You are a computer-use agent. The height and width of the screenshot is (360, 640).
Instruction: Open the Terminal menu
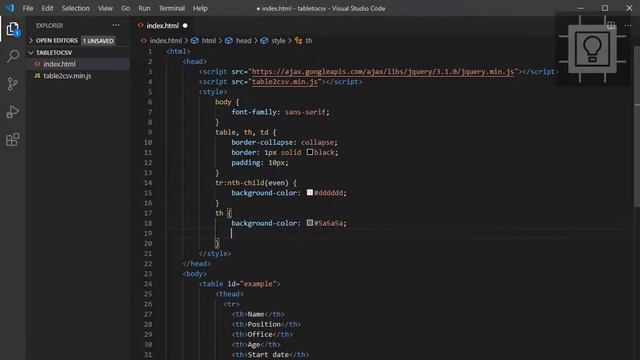tap(171, 8)
